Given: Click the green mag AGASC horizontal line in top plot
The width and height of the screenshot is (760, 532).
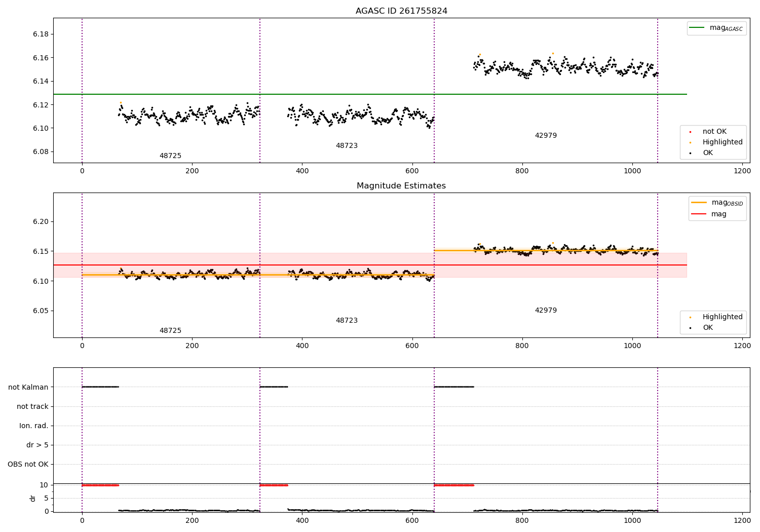Looking at the screenshot, I should point(370,94).
